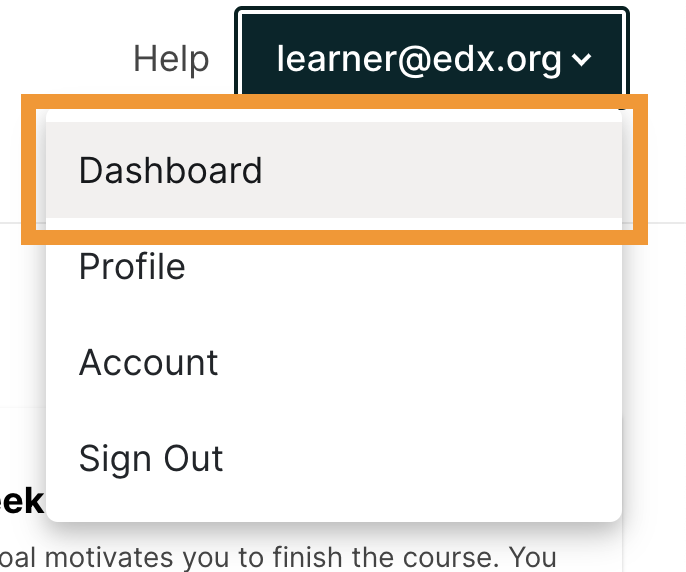Open the Dashboard menu item

(334, 170)
